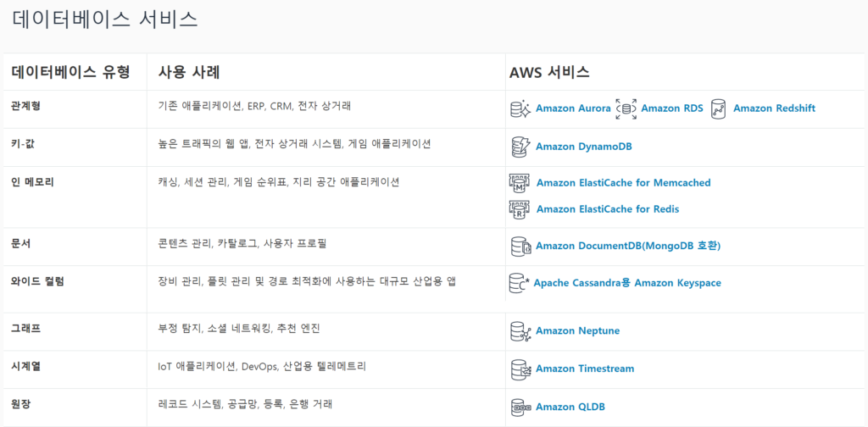This screenshot has width=868, height=427.
Task: Click the 데이터베이스 서비스 page heading
Action: click(x=105, y=19)
